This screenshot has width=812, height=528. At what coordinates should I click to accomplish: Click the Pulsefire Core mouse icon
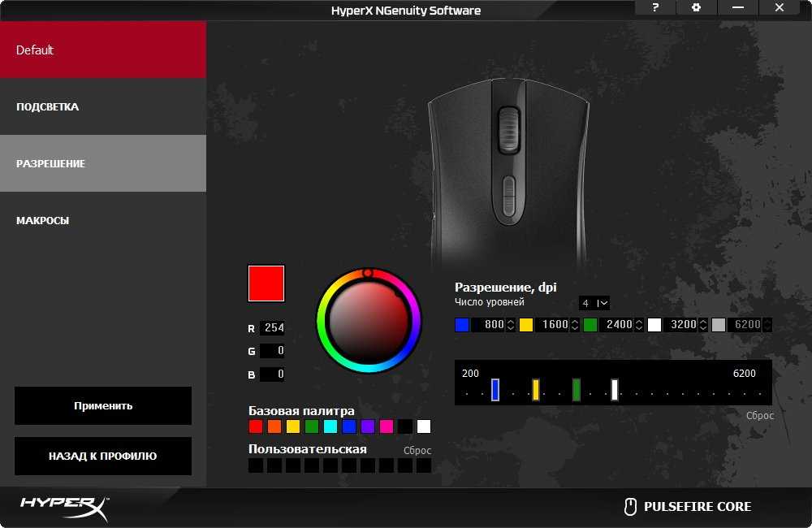pos(629,507)
